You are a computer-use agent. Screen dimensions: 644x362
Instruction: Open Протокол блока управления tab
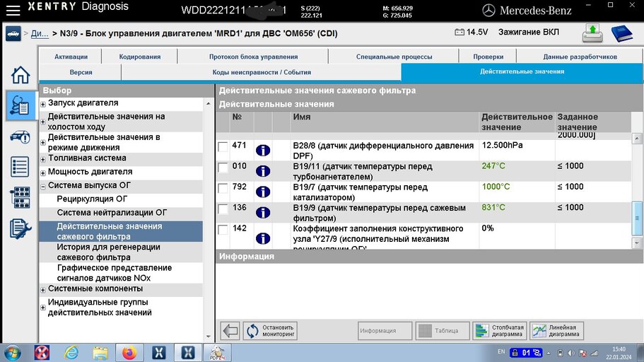(x=253, y=57)
